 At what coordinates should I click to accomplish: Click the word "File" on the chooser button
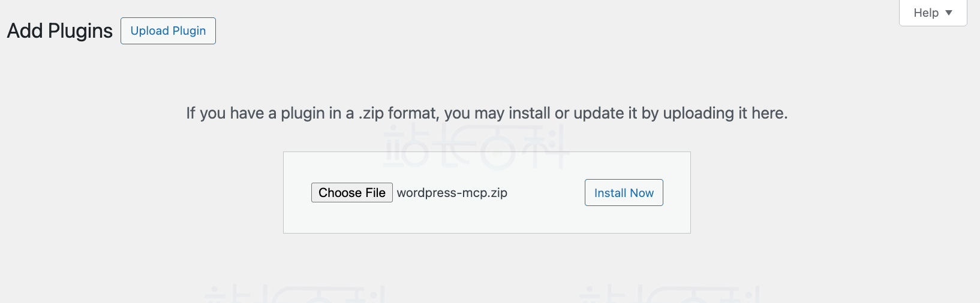375,193
